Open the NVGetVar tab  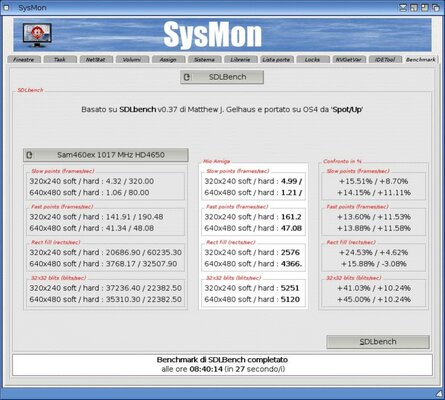pyautogui.click(x=349, y=59)
